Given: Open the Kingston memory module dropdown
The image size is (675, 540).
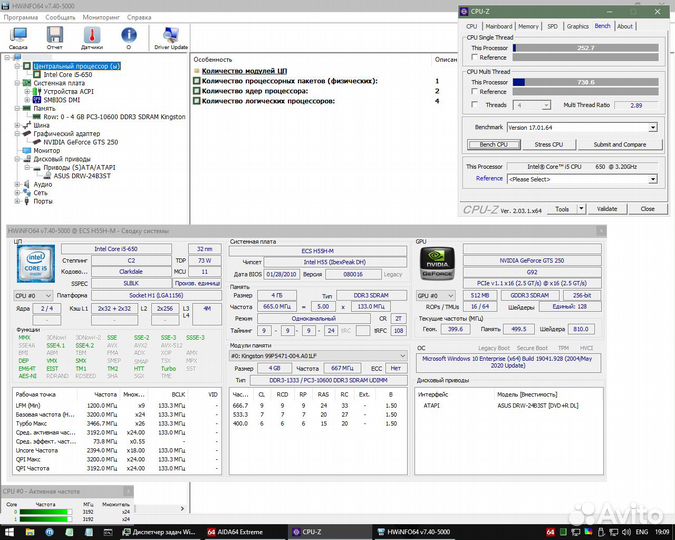Looking at the screenshot, I should (x=318, y=356).
